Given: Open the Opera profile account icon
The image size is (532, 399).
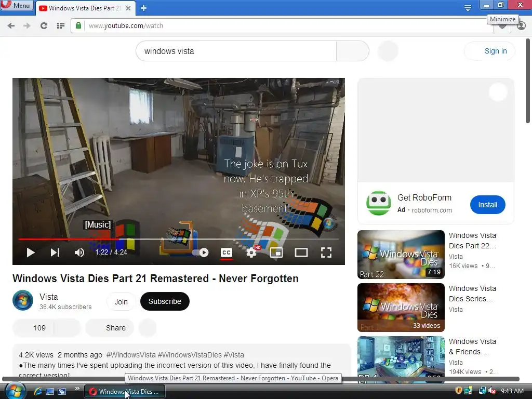Looking at the screenshot, I should [x=521, y=26].
